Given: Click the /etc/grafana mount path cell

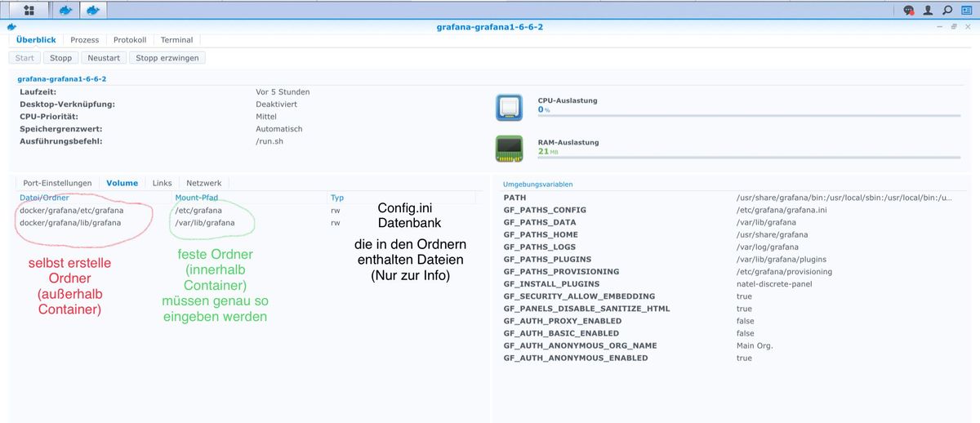Looking at the screenshot, I should pyautogui.click(x=198, y=210).
